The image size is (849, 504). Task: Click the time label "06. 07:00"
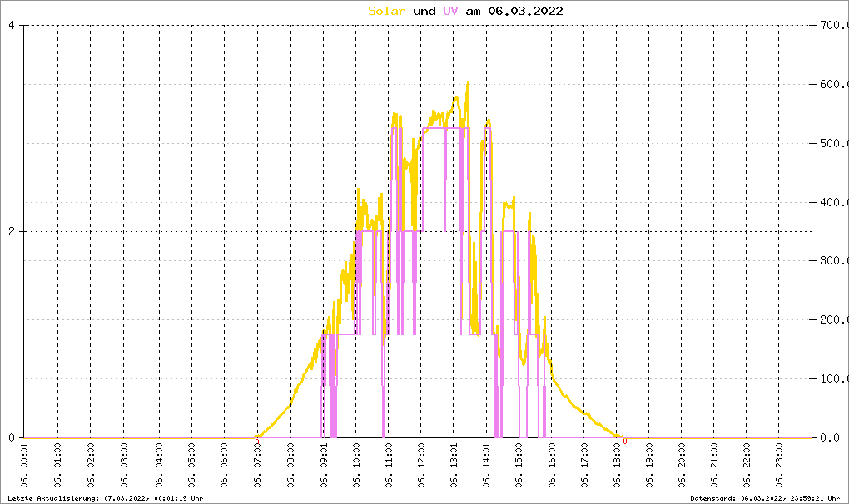click(x=258, y=466)
